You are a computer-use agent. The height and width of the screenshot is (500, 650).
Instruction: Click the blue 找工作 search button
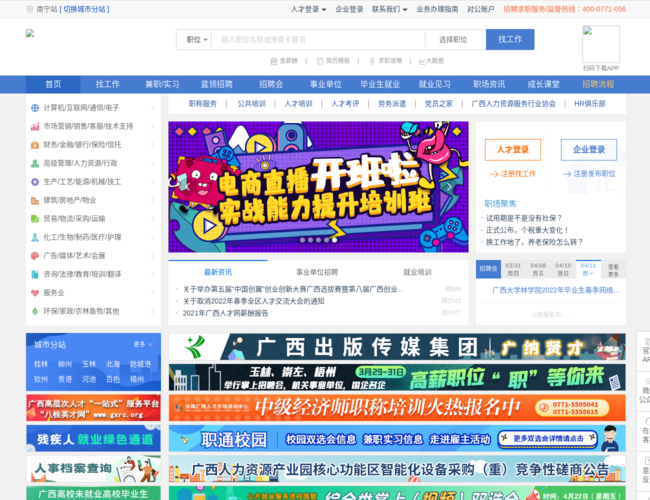tap(510, 39)
